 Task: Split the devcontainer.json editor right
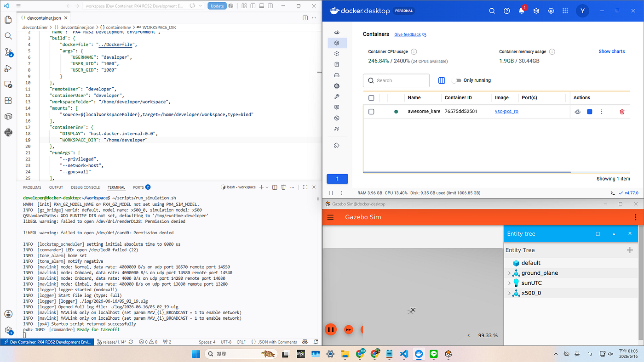click(x=305, y=18)
